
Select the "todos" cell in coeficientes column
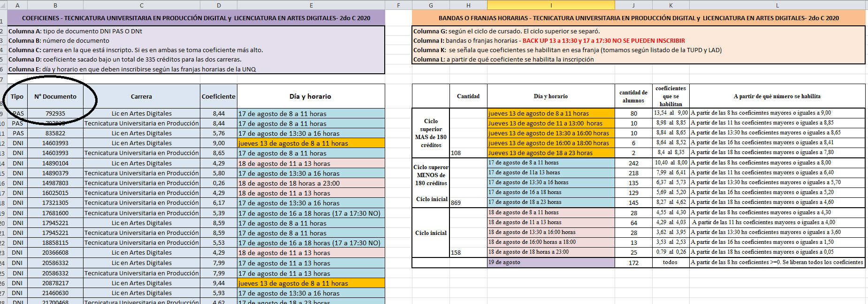tap(670, 262)
